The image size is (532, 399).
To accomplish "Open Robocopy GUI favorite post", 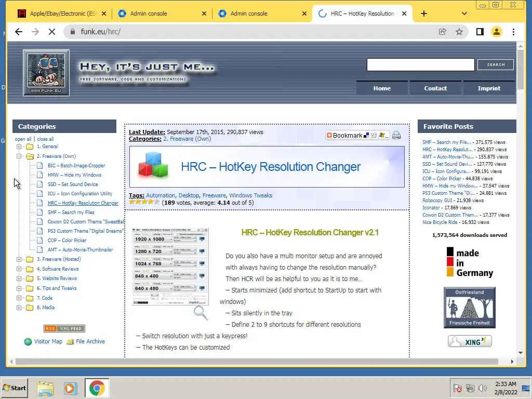I will pyautogui.click(x=437, y=201).
